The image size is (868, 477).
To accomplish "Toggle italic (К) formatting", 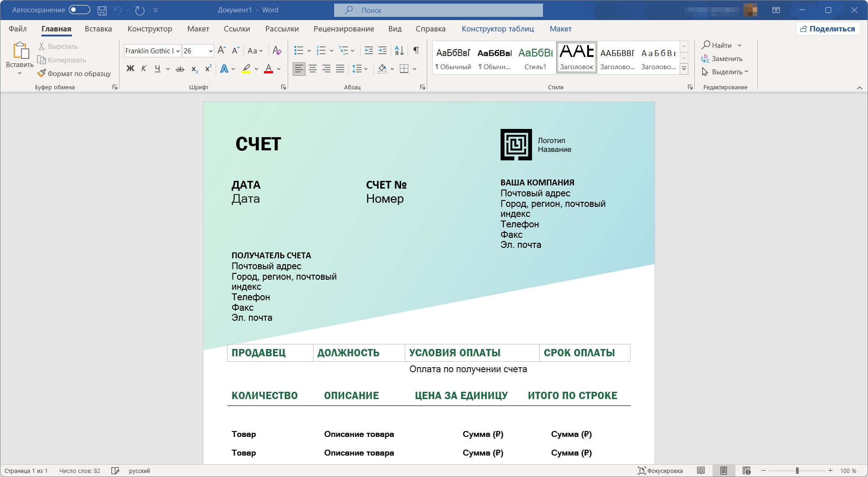I will tap(144, 69).
